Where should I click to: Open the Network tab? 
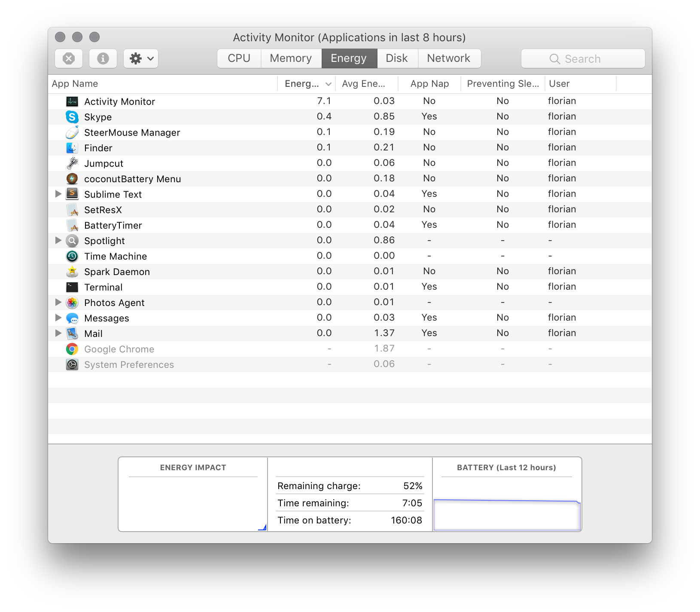coord(448,58)
